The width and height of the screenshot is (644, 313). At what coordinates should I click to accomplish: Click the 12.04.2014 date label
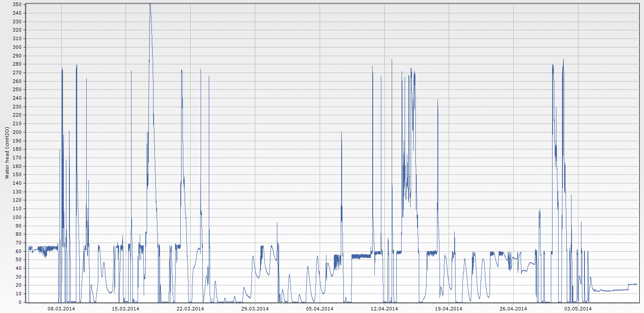[x=384, y=309]
